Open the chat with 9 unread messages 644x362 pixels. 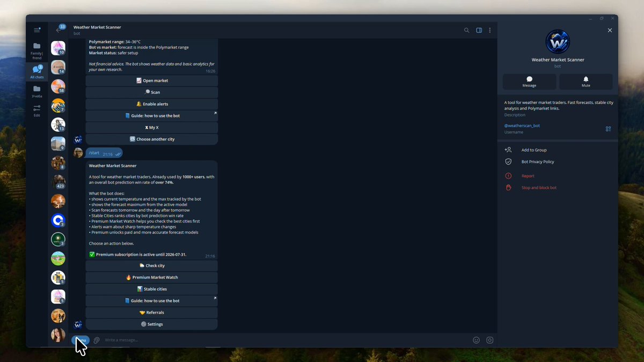pos(58,144)
